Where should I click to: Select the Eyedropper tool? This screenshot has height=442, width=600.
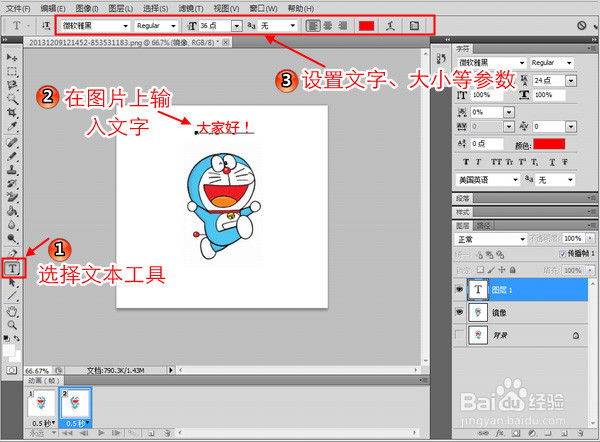click(12, 126)
